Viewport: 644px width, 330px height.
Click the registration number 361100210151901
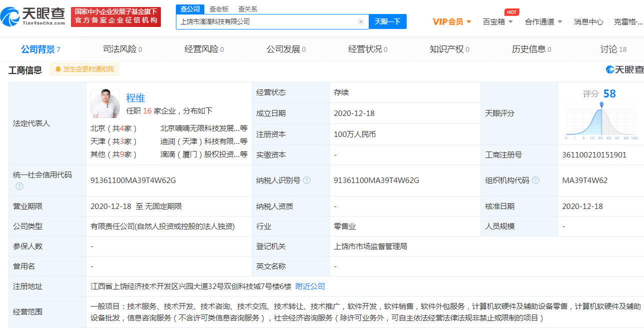[x=594, y=154]
